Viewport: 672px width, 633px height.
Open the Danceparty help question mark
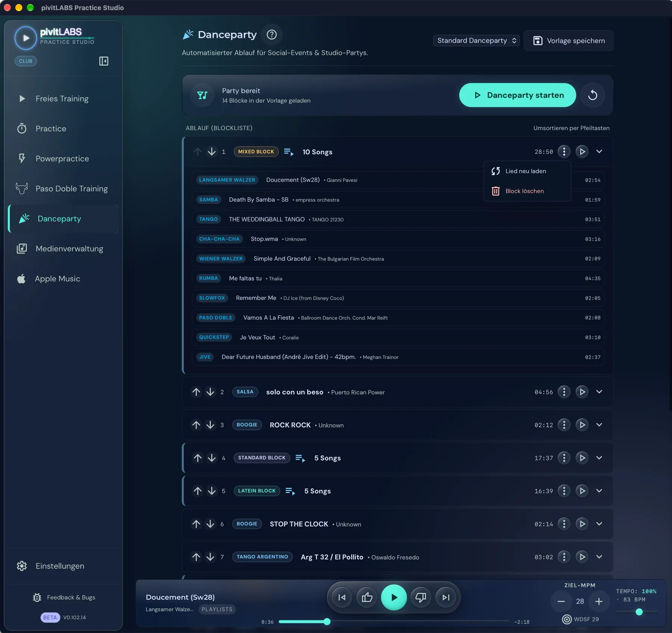tap(272, 35)
